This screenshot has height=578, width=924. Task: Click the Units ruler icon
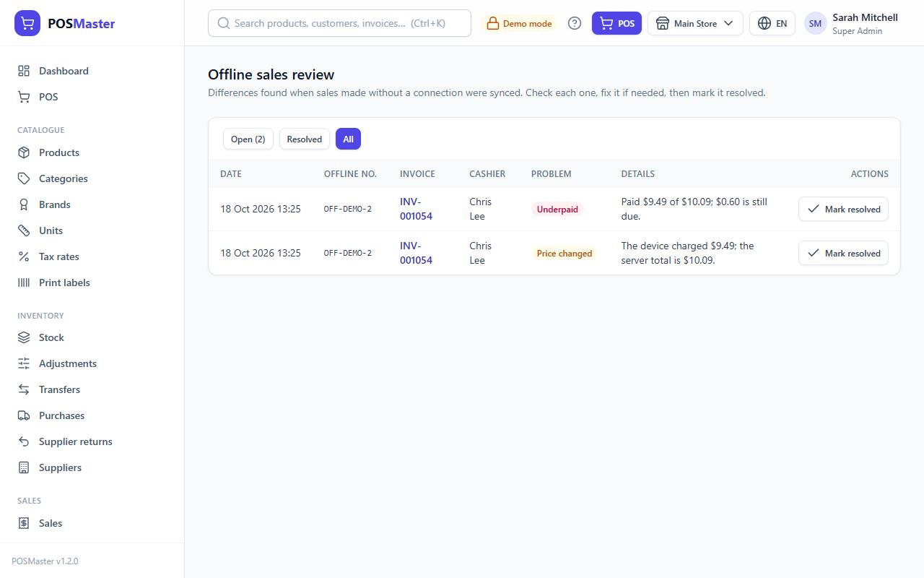click(24, 230)
